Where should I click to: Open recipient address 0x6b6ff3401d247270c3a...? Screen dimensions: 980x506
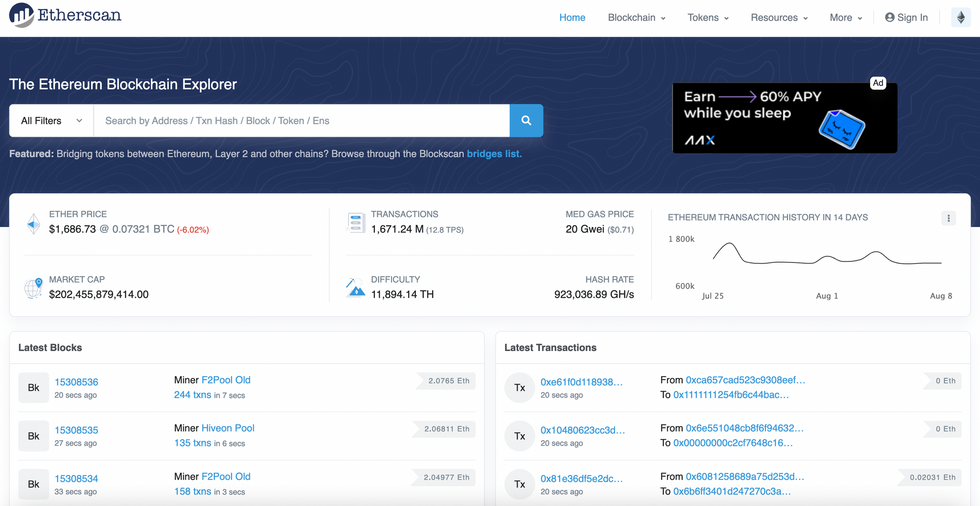point(732,491)
